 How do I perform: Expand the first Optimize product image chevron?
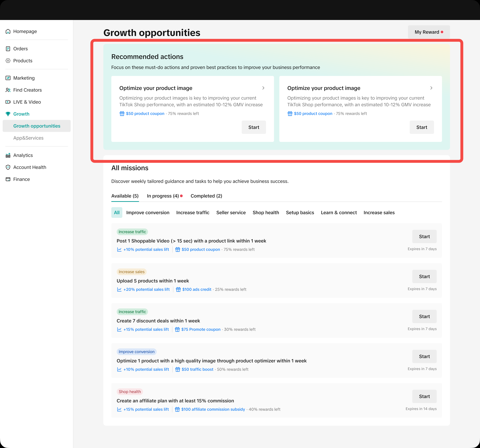pos(263,88)
